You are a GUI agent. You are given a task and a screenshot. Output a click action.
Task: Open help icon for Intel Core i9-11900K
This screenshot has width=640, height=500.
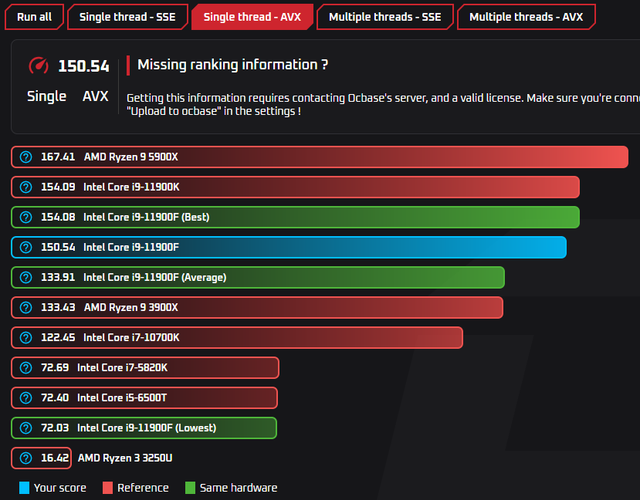(x=26, y=187)
